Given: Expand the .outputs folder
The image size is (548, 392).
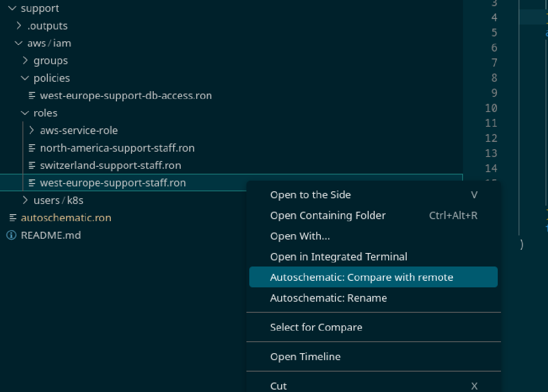Looking at the screenshot, I should pyautogui.click(x=19, y=26).
